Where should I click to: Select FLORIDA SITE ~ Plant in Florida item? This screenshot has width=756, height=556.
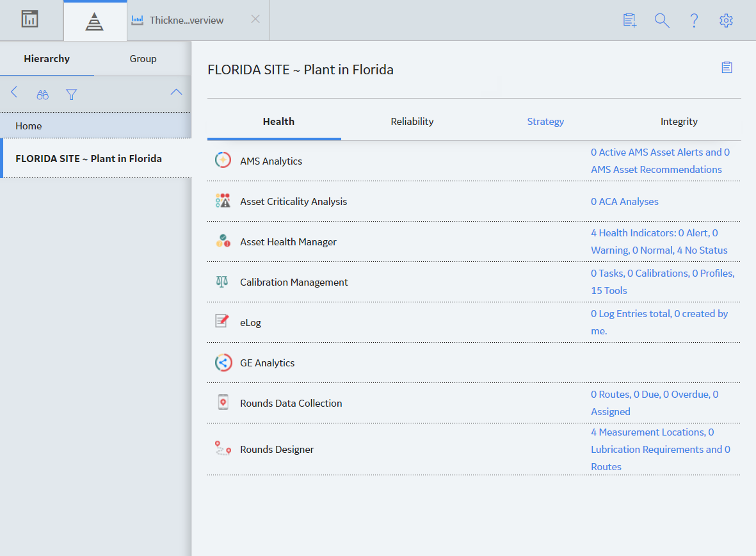[x=95, y=158]
